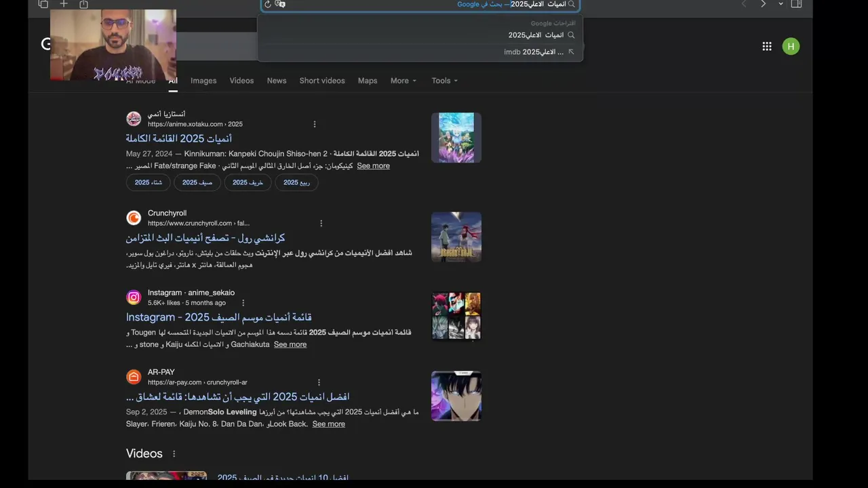Open Instagram result collage thumbnail
The height and width of the screenshot is (488, 868).
click(456, 316)
